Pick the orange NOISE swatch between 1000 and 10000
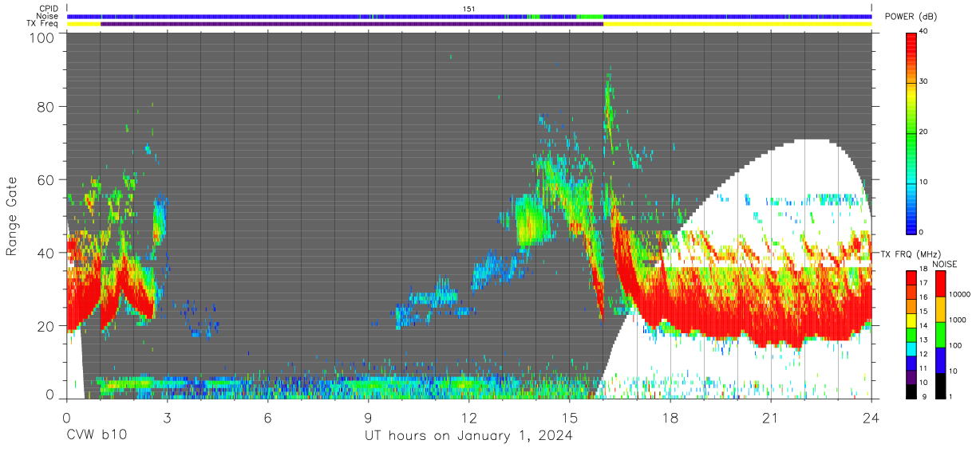 940,309
